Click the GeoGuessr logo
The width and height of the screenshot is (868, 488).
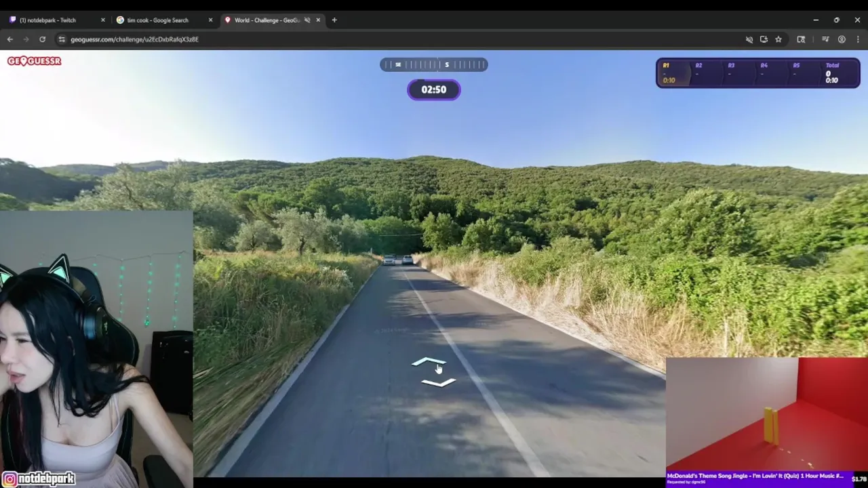click(x=35, y=61)
